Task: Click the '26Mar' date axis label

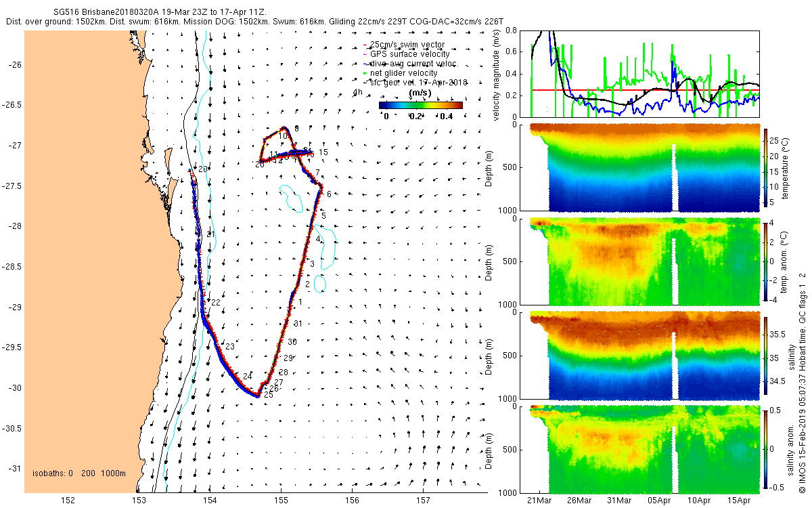Action: click(580, 501)
